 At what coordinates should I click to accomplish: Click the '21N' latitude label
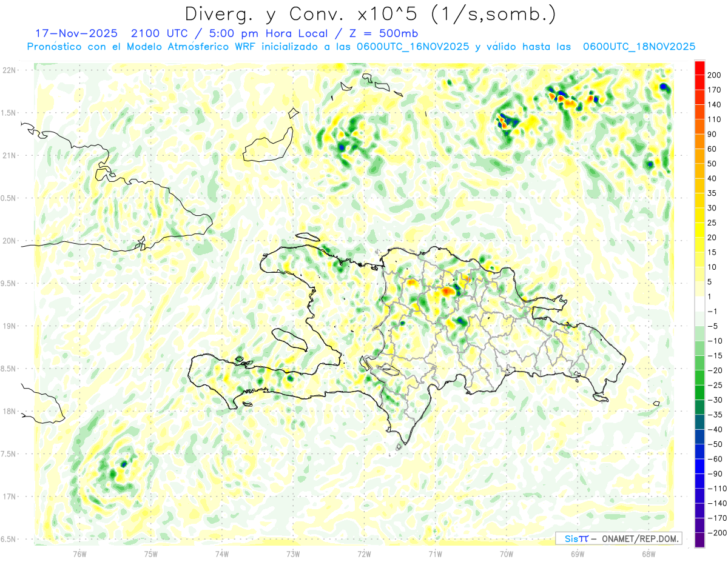tap(8, 155)
